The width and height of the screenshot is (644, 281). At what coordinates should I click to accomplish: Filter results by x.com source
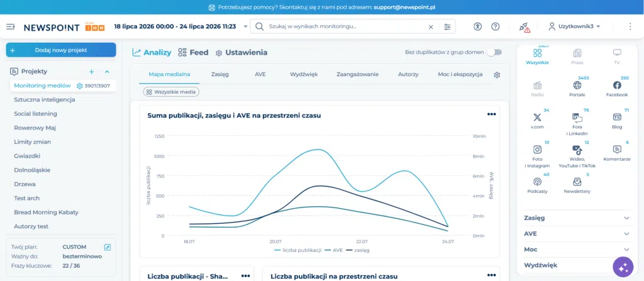click(x=537, y=121)
